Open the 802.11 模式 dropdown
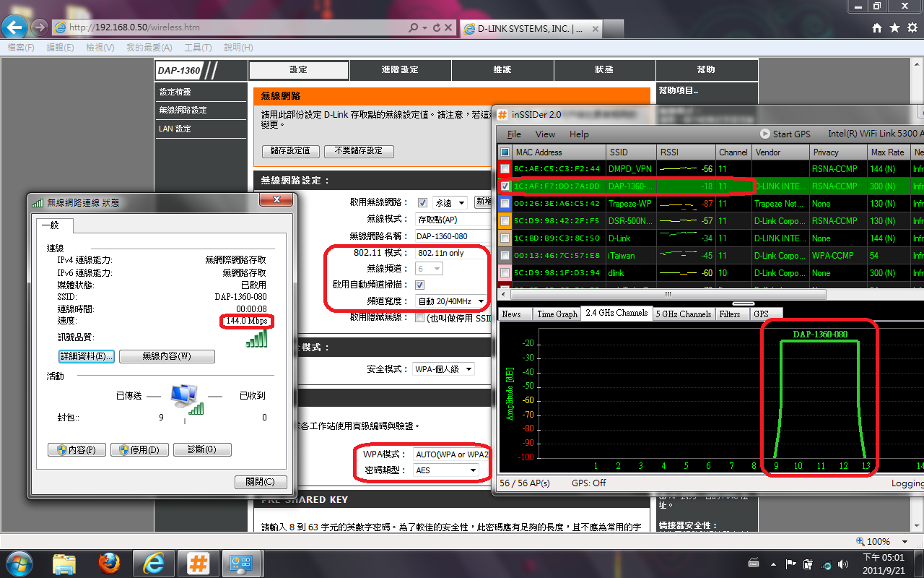The height and width of the screenshot is (578, 924). tap(451, 253)
